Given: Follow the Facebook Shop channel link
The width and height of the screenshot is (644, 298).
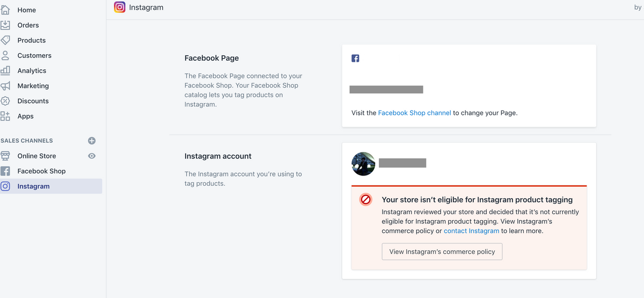Looking at the screenshot, I should pos(414,113).
